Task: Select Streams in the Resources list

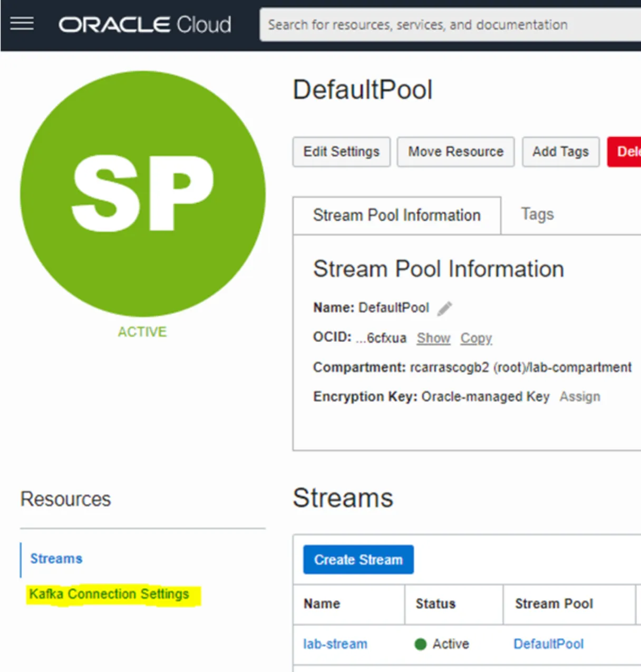Action: point(56,559)
